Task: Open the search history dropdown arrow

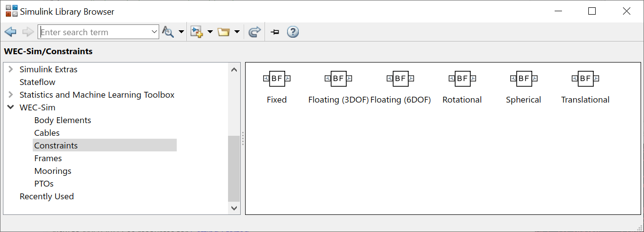Action: [154, 32]
